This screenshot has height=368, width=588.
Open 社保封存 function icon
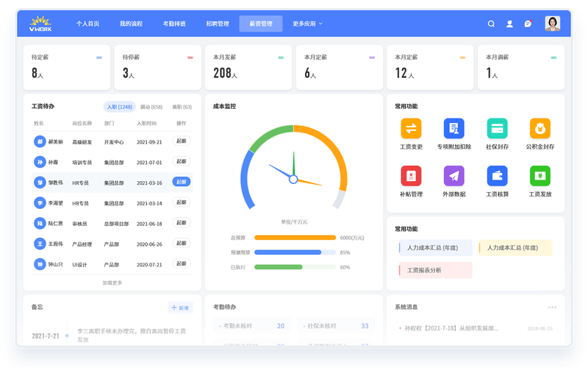pos(497,128)
